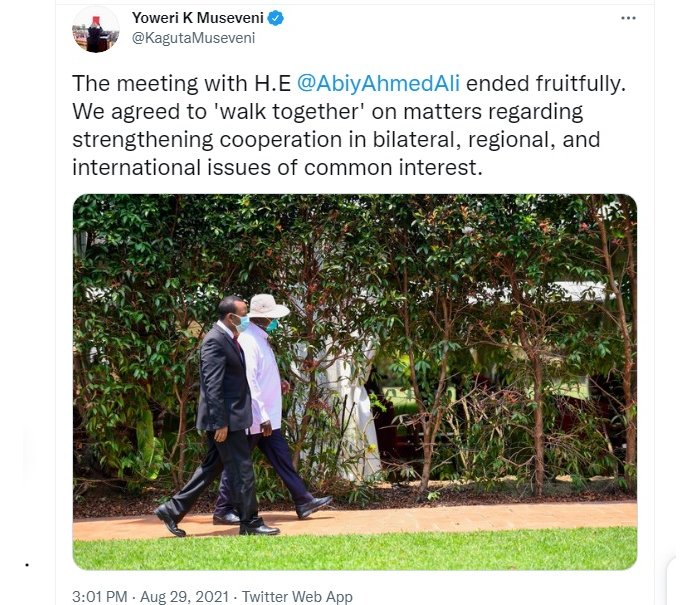700x605 pixels.
Task: Open the @AbiyAhmedAli mention
Action: coord(378,83)
